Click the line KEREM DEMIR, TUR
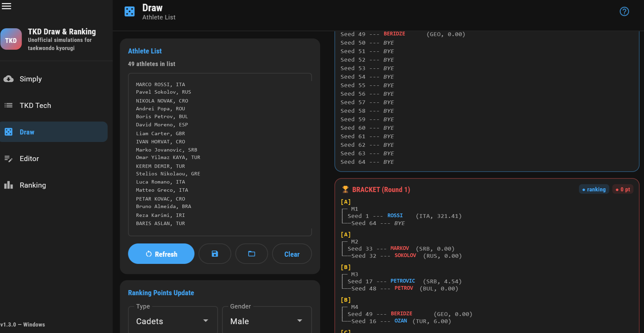The image size is (644, 333). (x=161, y=166)
